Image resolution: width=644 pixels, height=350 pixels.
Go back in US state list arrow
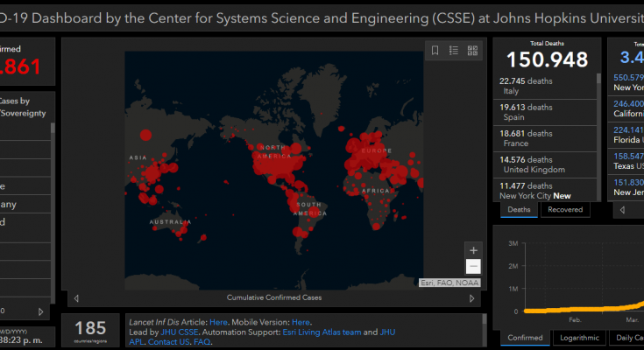pyautogui.click(x=622, y=210)
